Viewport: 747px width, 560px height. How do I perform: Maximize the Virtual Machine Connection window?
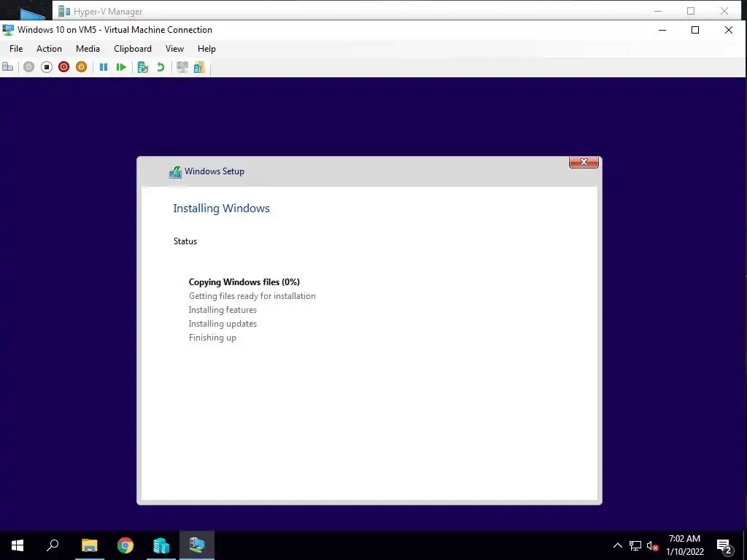click(x=695, y=30)
